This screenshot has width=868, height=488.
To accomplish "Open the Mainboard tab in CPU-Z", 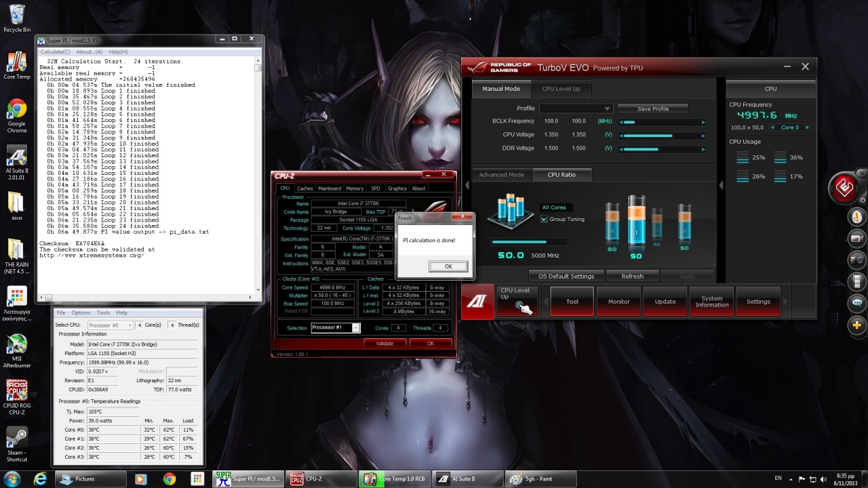I will click(x=330, y=188).
